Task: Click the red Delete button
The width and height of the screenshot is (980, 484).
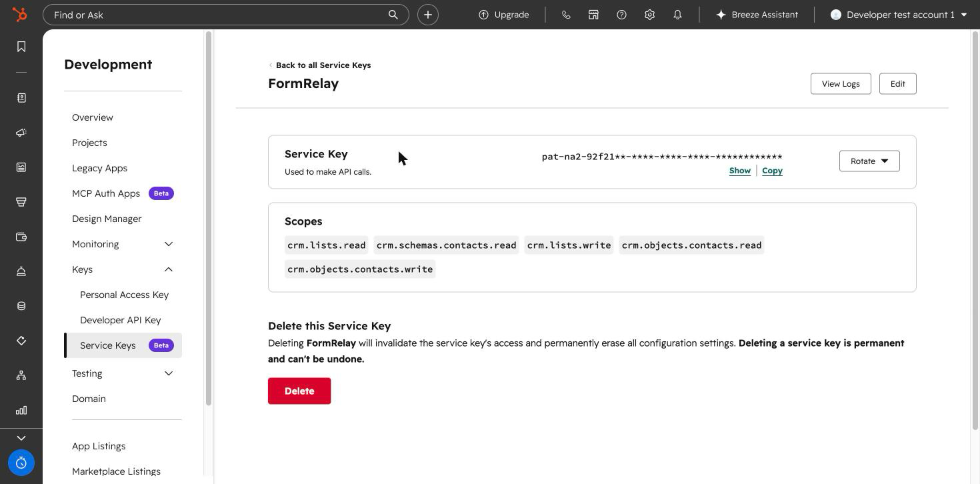Action: (299, 391)
